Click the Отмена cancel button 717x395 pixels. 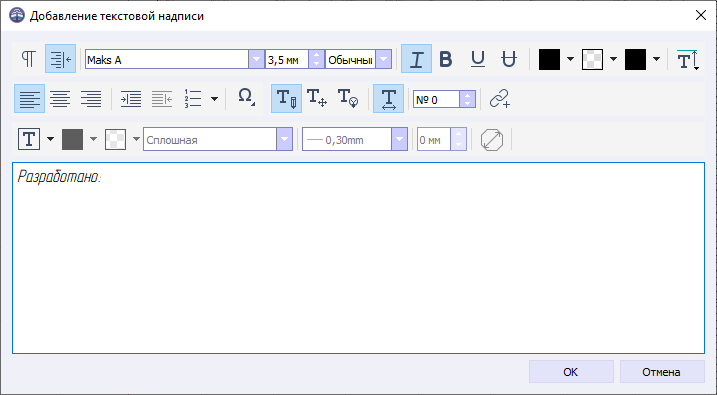[662, 372]
